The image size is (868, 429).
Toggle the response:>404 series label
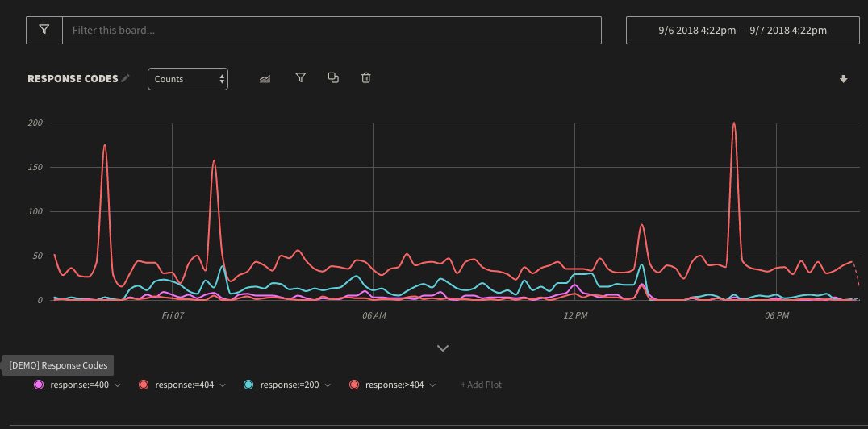[x=394, y=385]
